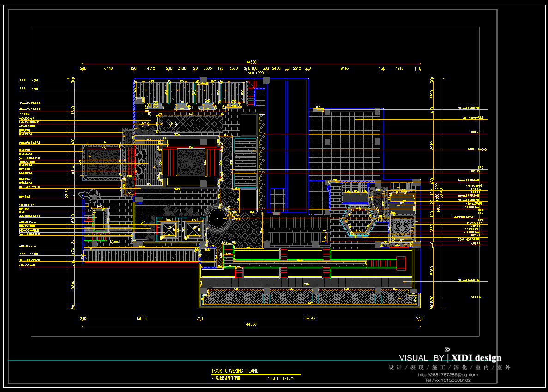Select the rock sculpture symbol on the left edge
The height and width of the screenshot is (392, 548).
90,195
